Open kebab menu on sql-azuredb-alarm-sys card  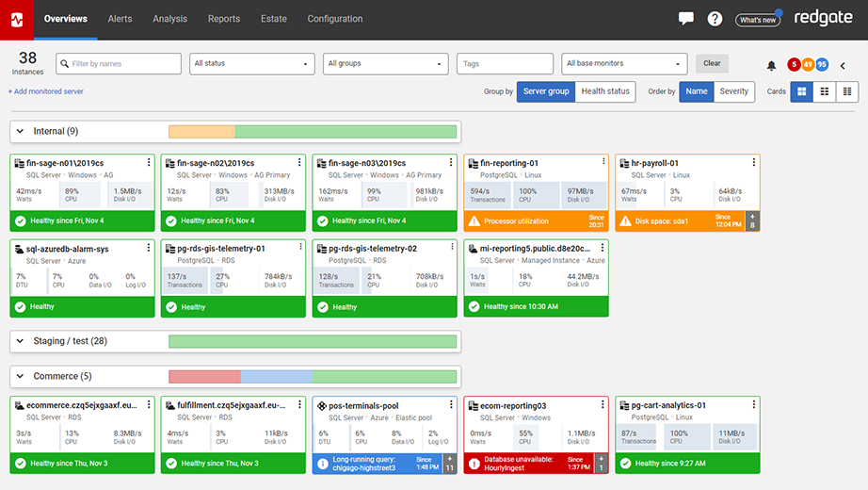149,248
